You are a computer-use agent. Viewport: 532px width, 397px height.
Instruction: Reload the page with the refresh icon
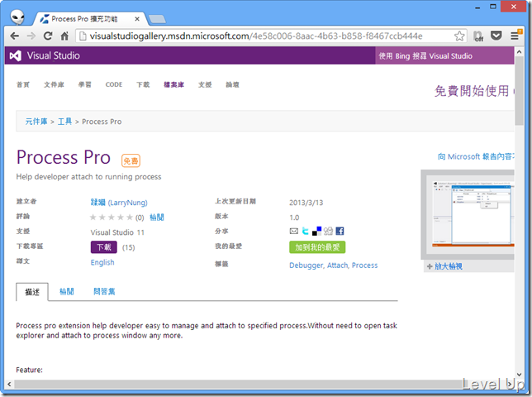click(48, 36)
